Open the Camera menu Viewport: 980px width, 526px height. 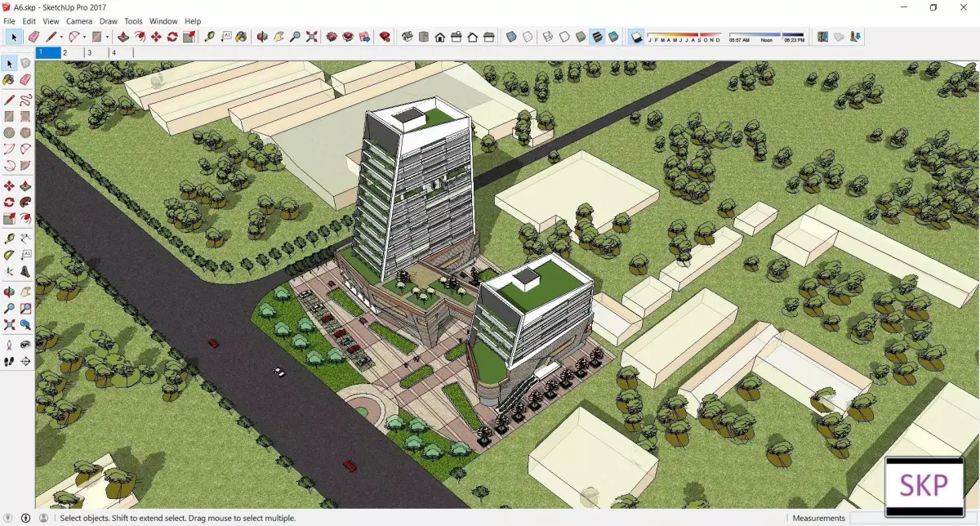(x=79, y=21)
